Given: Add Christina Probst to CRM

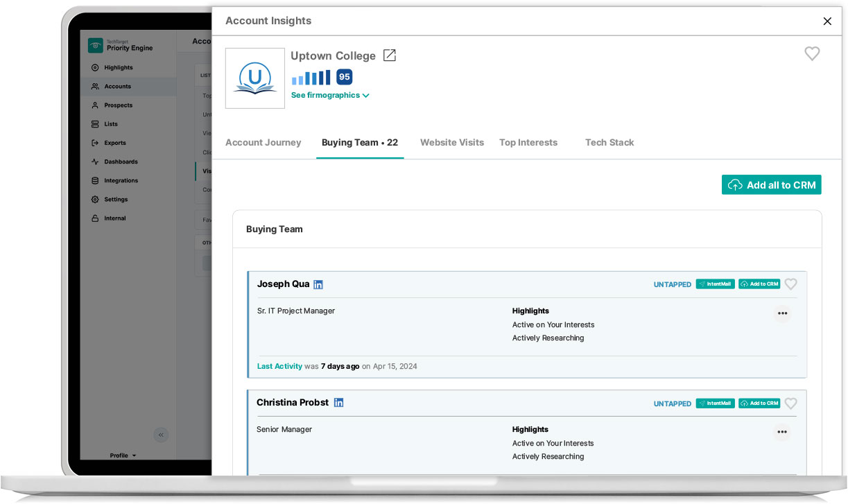Looking at the screenshot, I should coord(759,403).
